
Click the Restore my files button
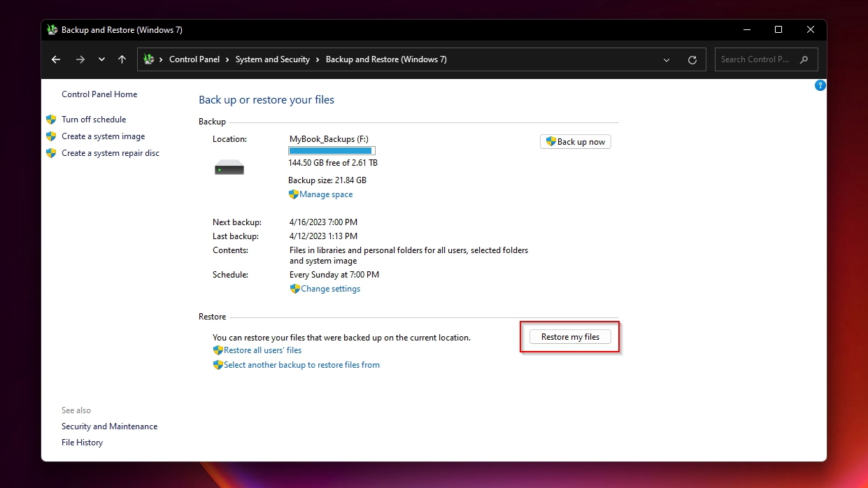click(x=571, y=337)
